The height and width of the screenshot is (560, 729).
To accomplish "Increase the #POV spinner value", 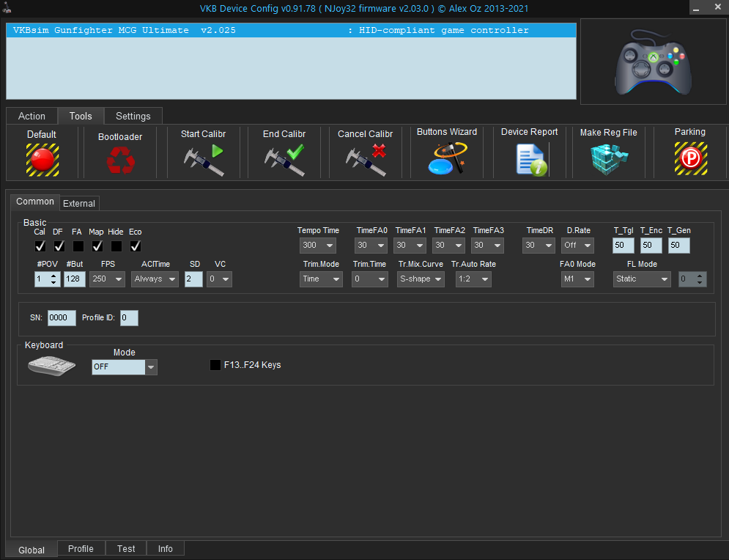I will [x=54, y=276].
